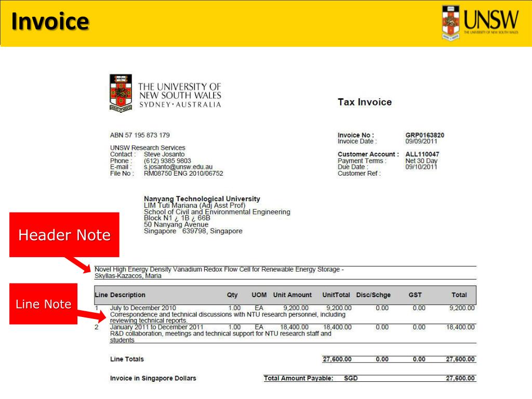
Task: Click invoice date 09/09/2011
Action: point(421,141)
